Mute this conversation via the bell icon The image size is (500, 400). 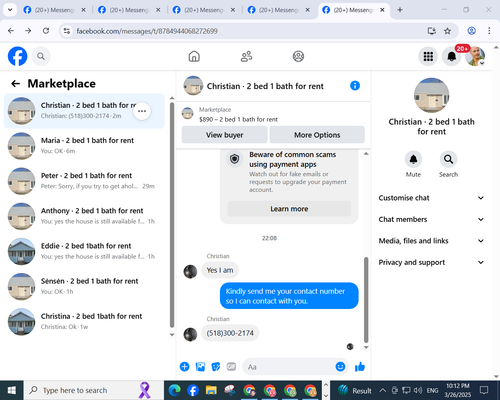[x=413, y=159]
